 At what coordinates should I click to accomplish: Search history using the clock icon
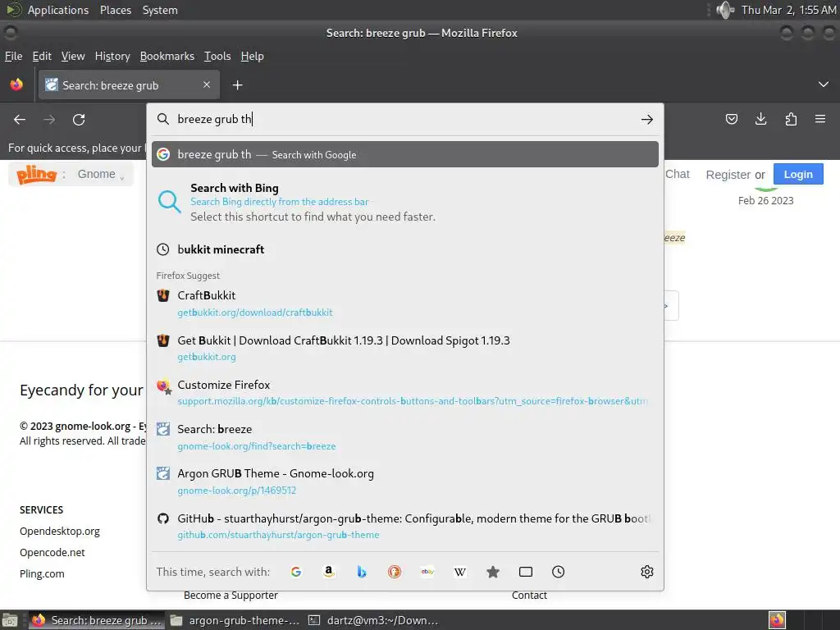[x=558, y=572]
